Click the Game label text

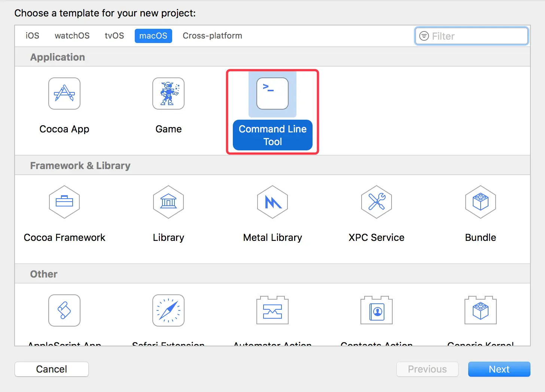(x=168, y=129)
